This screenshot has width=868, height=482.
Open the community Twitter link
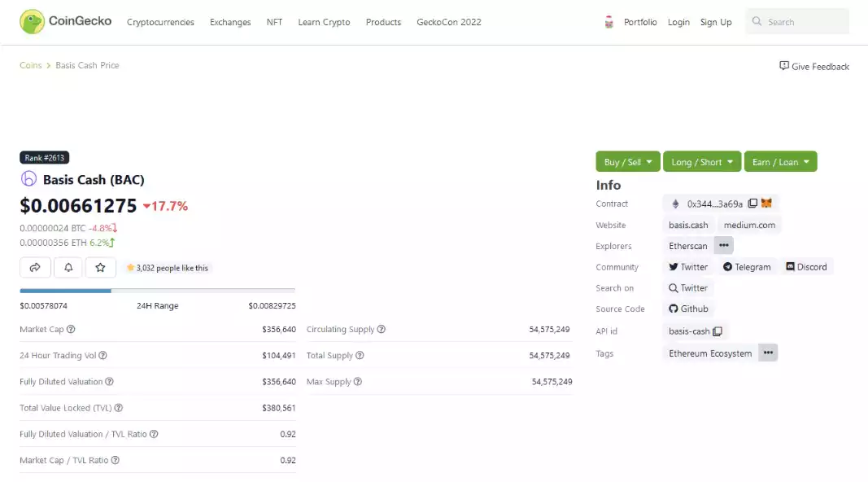click(688, 267)
